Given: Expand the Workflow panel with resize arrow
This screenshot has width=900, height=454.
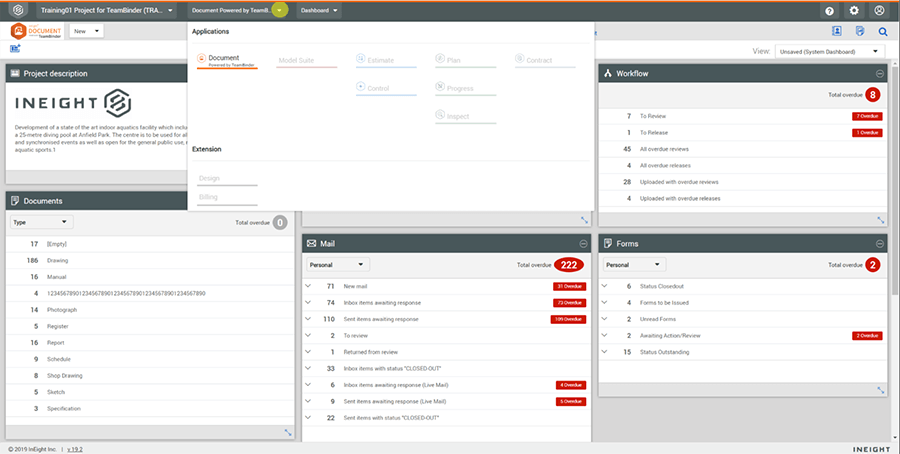Looking at the screenshot, I should tap(880, 220).
